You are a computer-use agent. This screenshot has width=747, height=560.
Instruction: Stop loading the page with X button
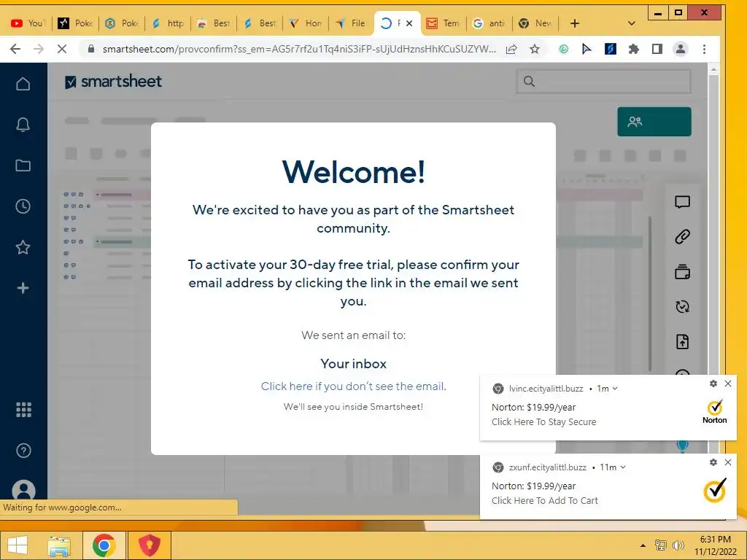pyautogui.click(x=61, y=49)
